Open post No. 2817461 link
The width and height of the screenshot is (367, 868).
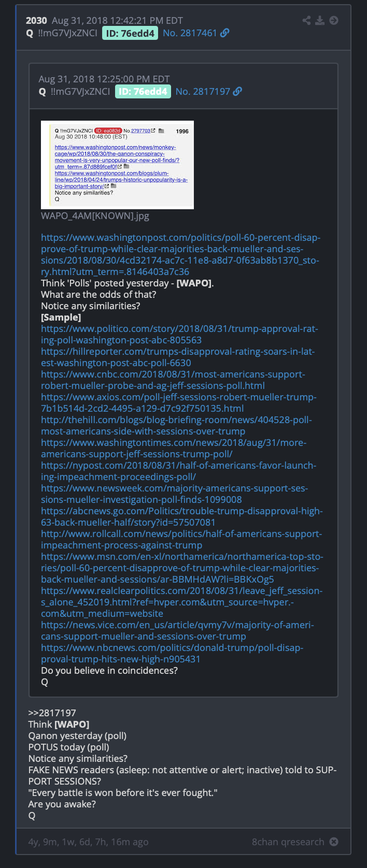point(190,33)
